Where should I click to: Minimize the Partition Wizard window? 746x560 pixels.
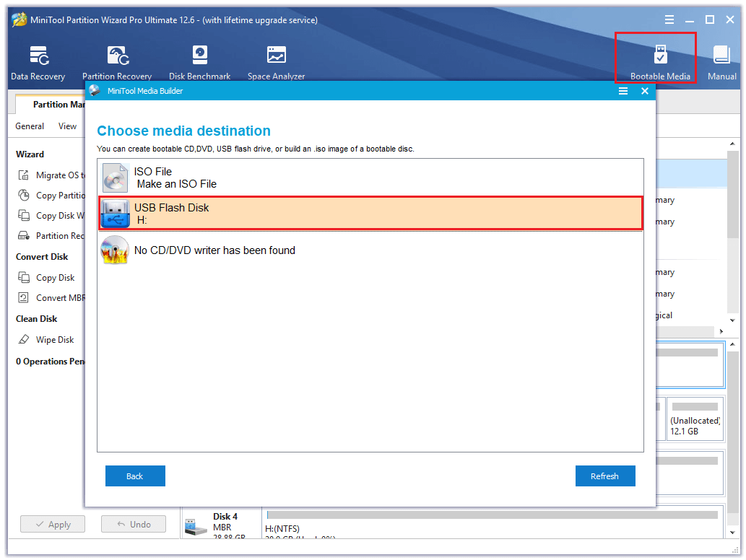690,20
